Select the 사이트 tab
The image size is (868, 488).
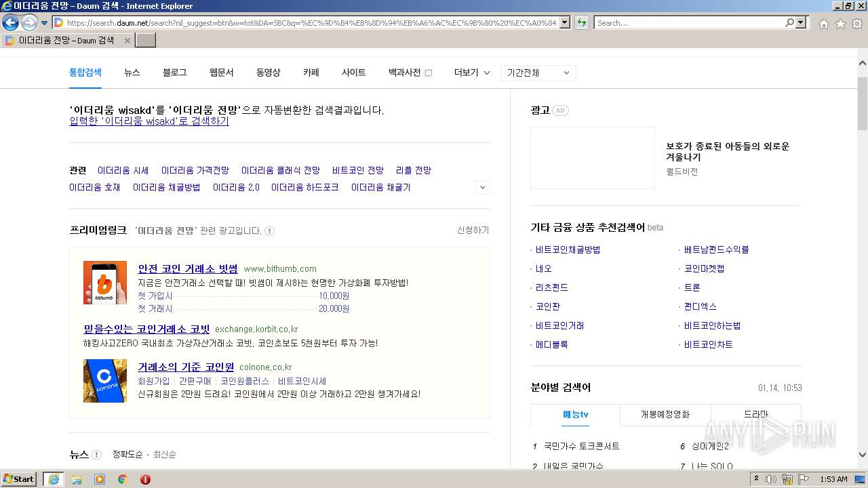(x=353, y=73)
